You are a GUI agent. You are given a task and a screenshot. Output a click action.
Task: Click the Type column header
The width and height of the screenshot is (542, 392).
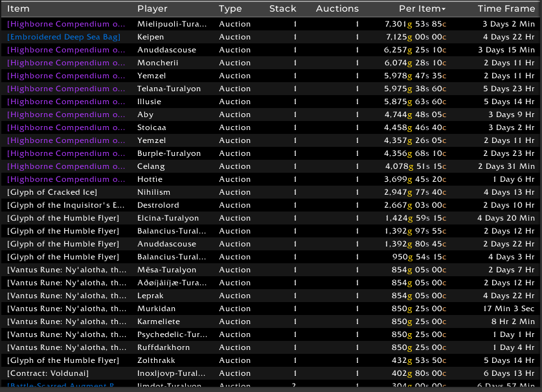tap(230, 9)
